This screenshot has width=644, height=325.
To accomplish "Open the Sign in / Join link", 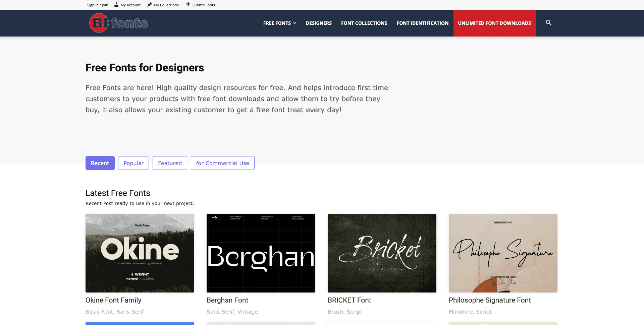I will (x=98, y=5).
